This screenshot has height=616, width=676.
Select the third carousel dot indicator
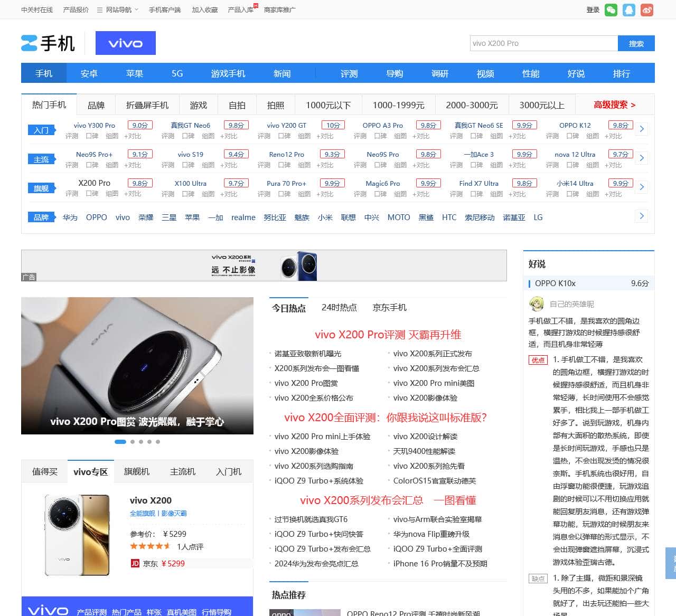(x=141, y=442)
